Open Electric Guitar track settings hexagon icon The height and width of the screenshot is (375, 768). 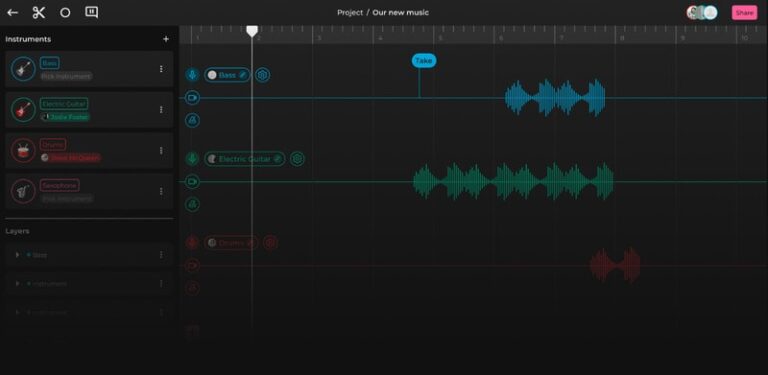[x=297, y=159]
